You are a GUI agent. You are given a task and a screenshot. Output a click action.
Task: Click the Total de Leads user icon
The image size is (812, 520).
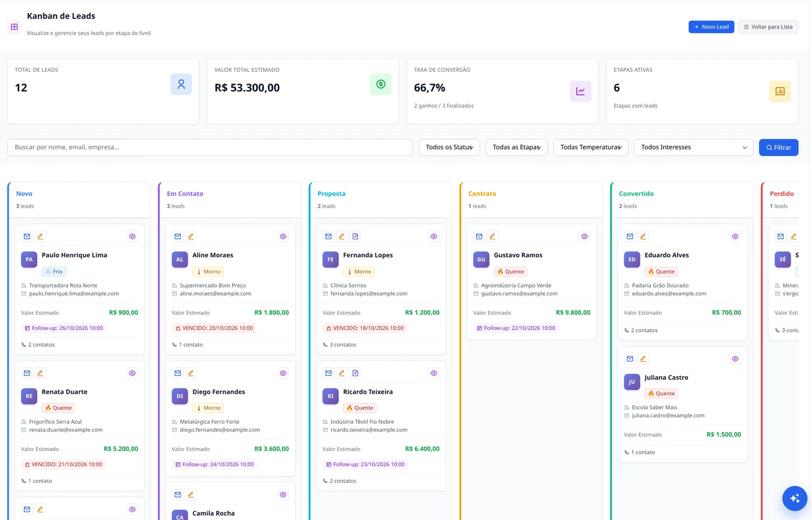(x=182, y=85)
